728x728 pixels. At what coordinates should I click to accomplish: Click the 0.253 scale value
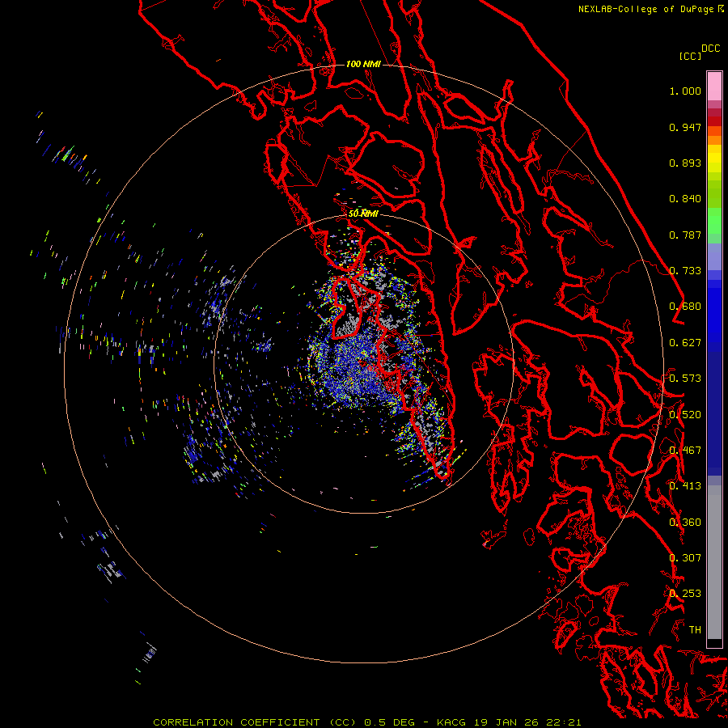click(x=685, y=594)
